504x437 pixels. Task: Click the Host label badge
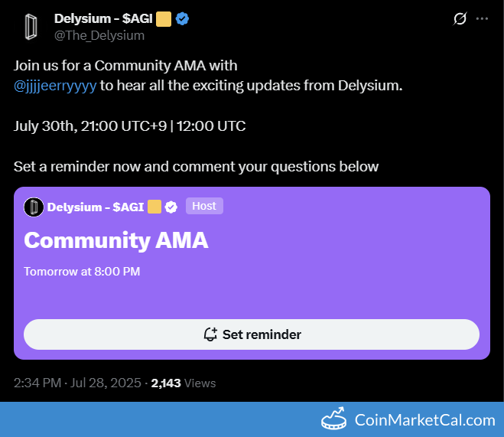pyautogui.click(x=204, y=206)
